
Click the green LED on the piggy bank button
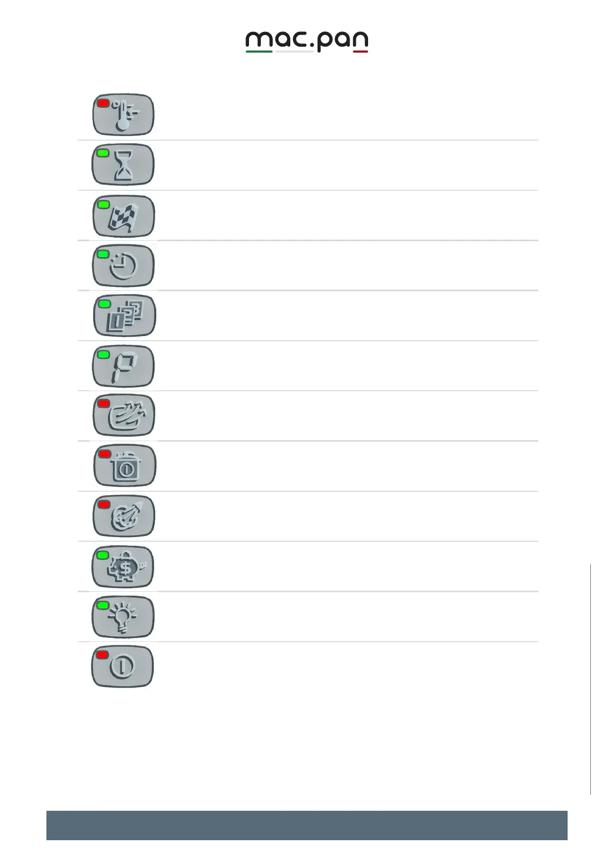tap(103, 555)
